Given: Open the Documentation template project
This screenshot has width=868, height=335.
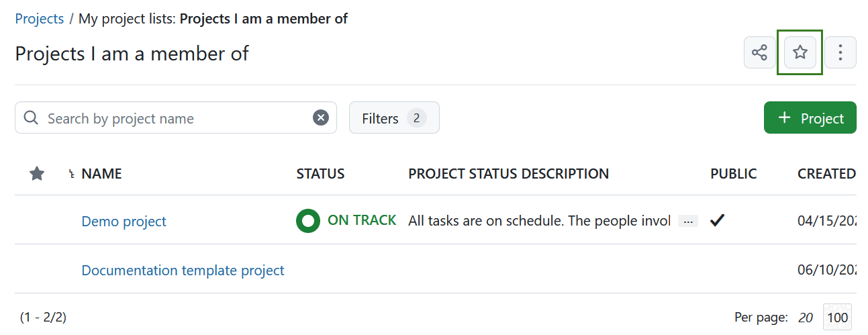Looking at the screenshot, I should click(183, 270).
